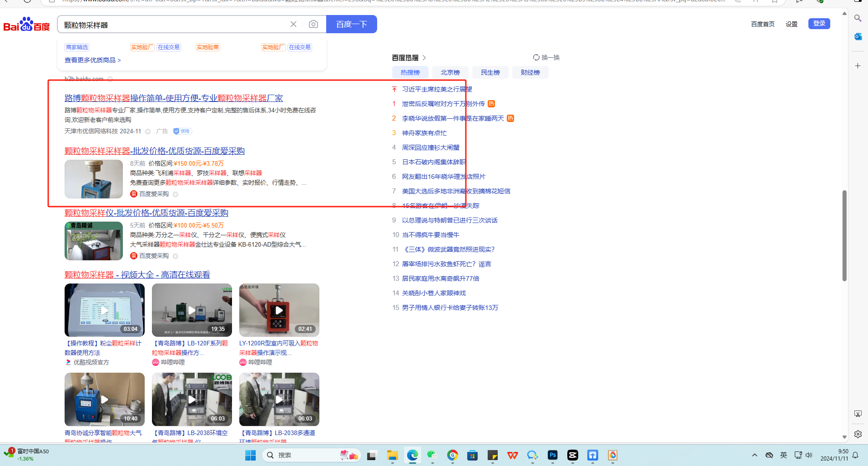Open hot search 男子用情人银行卡给妻子转账13万
Screen dimensions: 868x466
pos(450,308)
